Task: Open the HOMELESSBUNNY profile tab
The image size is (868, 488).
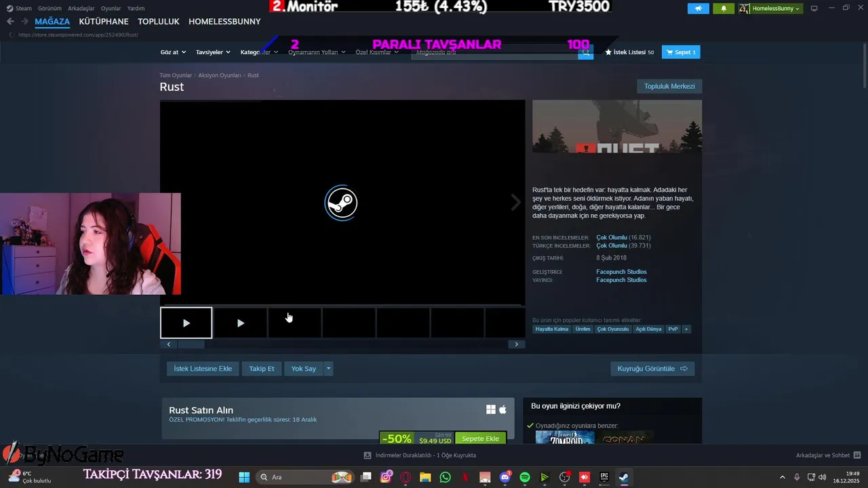Action: (224, 22)
